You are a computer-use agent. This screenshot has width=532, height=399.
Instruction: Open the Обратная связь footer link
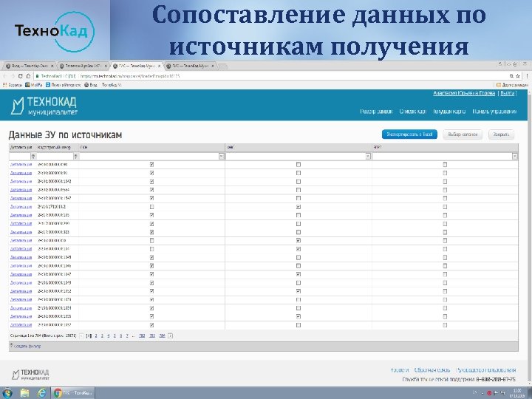432,370
